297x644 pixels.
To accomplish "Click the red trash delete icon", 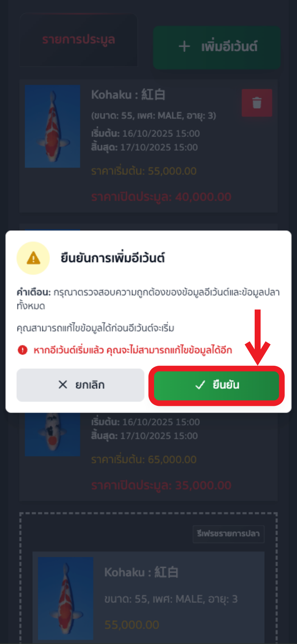I will (x=257, y=103).
